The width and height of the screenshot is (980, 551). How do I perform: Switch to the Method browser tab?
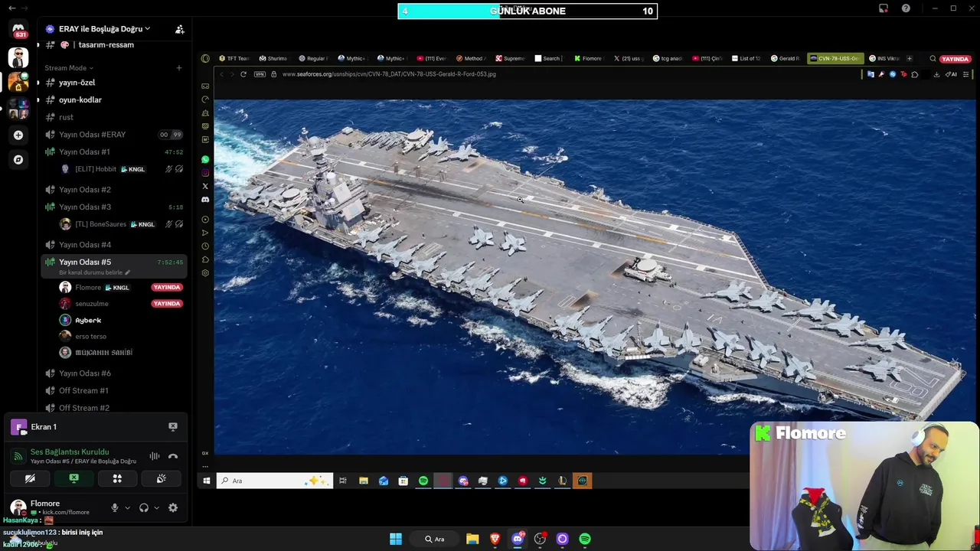pyautogui.click(x=470, y=59)
